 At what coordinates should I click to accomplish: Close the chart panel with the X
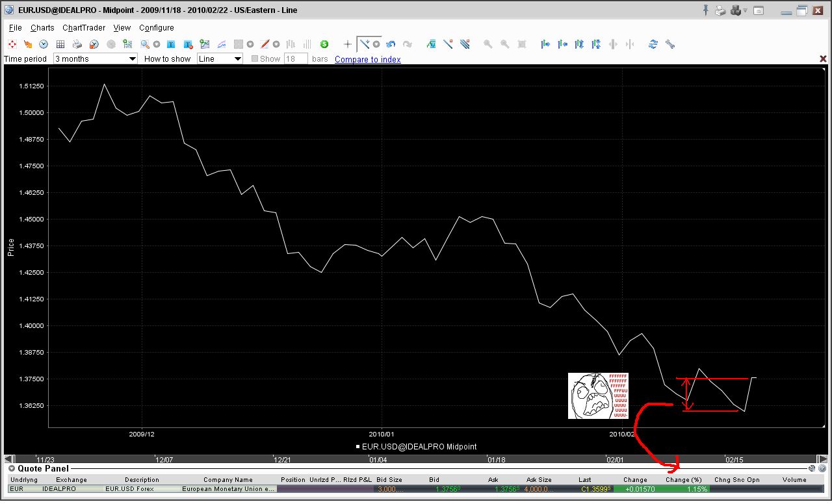point(823,59)
